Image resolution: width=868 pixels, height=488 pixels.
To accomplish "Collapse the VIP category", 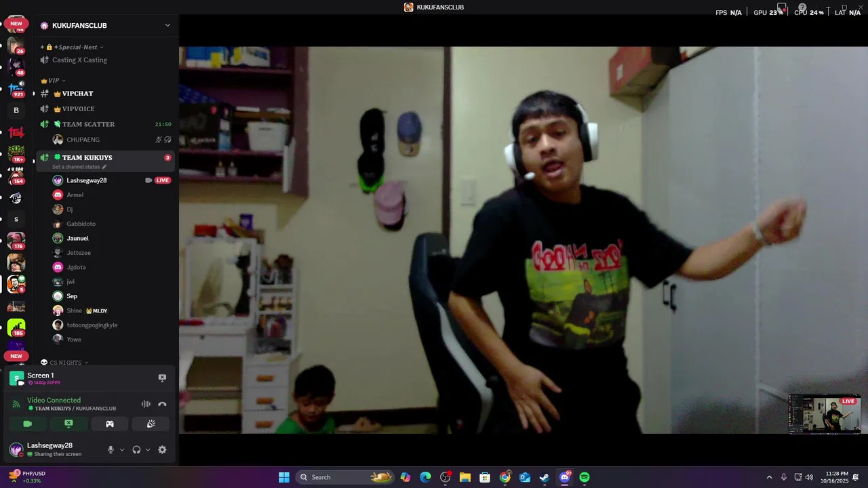I will click(53, 80).
